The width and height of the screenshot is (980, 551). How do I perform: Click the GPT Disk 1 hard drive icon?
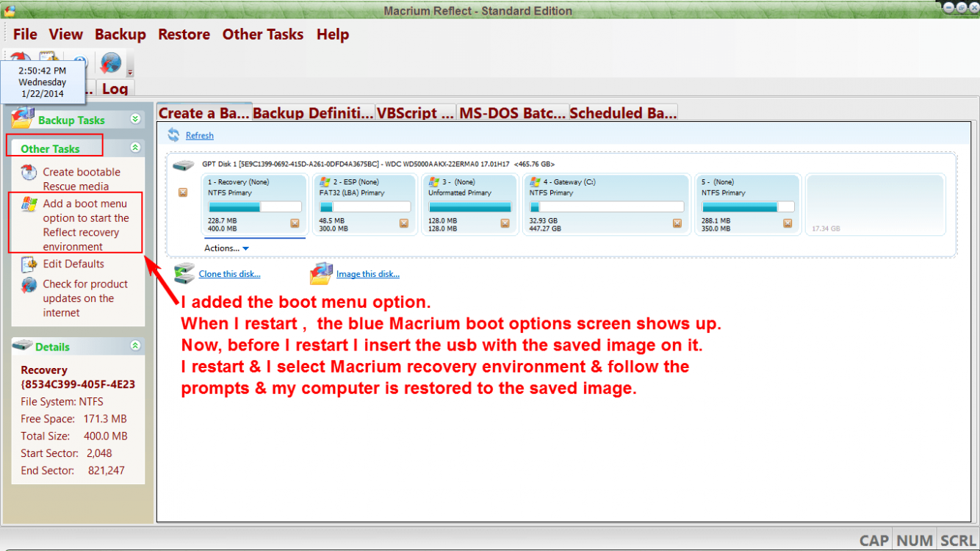184,166
